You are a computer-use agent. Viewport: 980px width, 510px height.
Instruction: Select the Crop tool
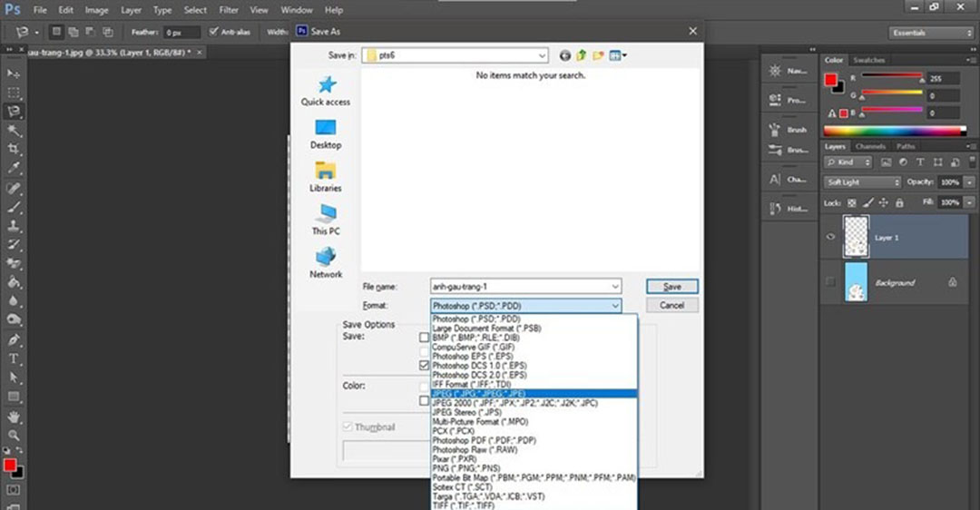pyautogui.click(x=13, y=149)
